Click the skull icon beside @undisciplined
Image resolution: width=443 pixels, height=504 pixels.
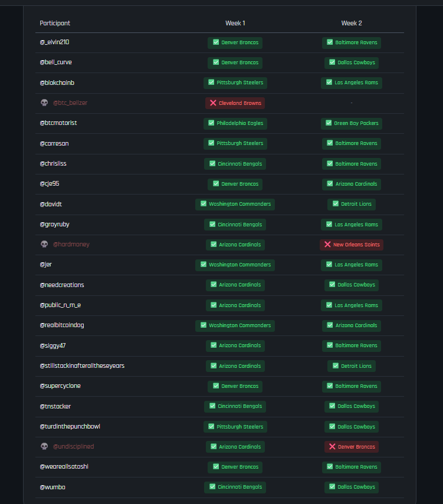coord(44,446)
